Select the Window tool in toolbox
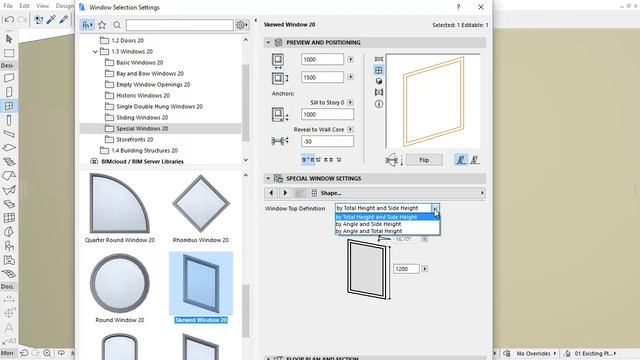The height and width of the screenshot is (360, 640). tap(9, 106)
